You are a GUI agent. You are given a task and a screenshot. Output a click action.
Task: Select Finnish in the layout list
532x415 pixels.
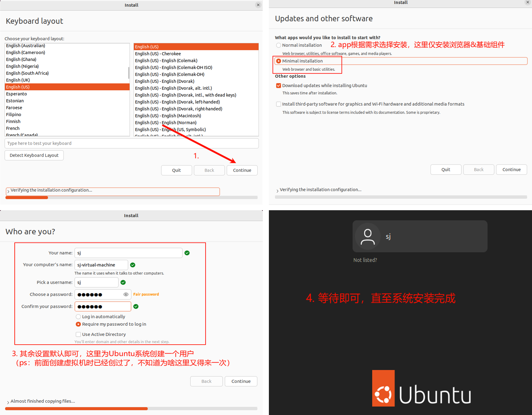coord(67,122)
